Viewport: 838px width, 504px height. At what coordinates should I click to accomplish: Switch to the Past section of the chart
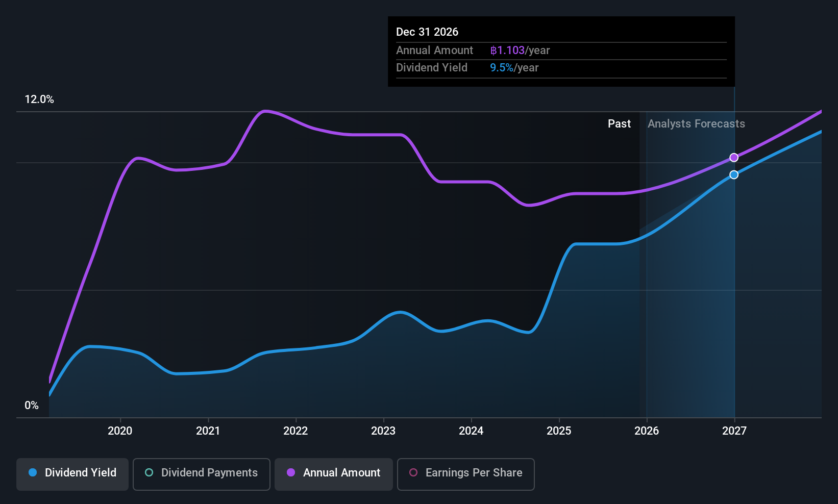coord(619,123)
